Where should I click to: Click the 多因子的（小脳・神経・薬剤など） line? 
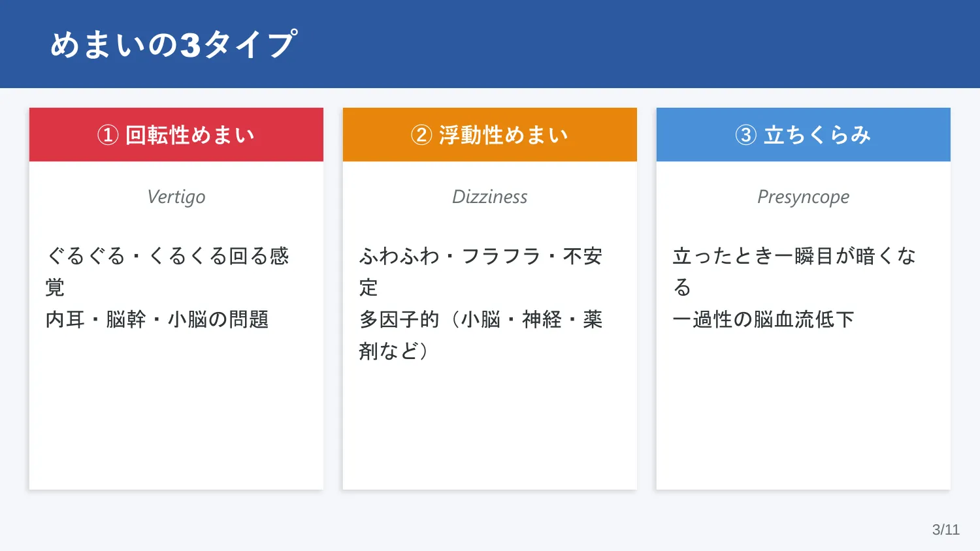(x=481, y=335)
